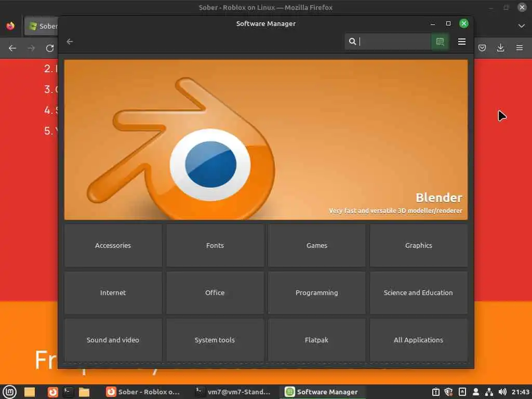Switch to vm7 terminal taskbar window
The width and height of the screenshot is (532, 399).
click(233, 392)
